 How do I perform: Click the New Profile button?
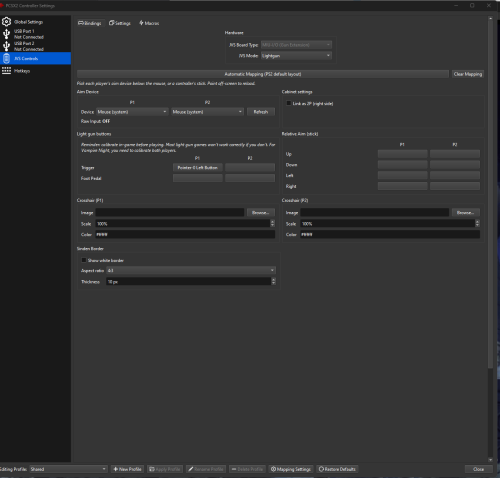(127, 469)
